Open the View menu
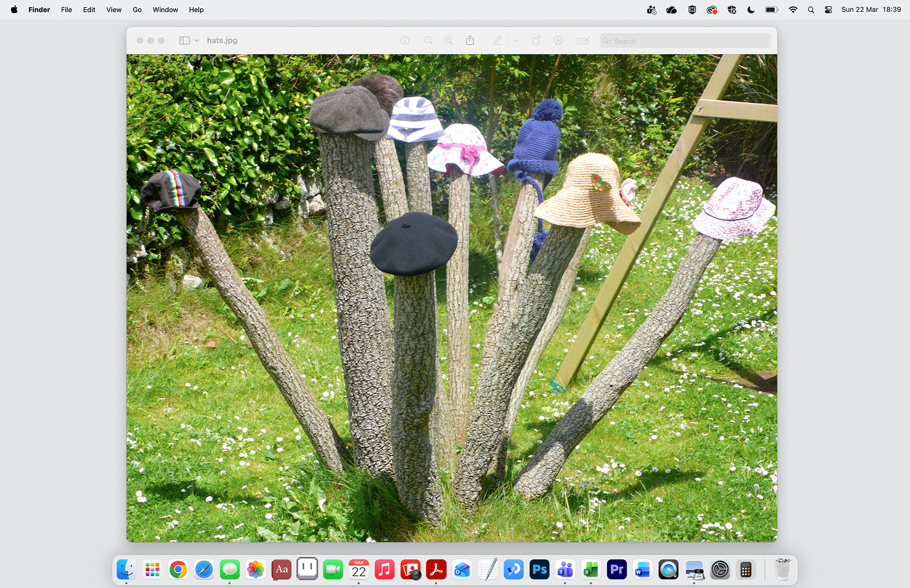The height and width of the screenshot is (588, 910). pos(113,9)
